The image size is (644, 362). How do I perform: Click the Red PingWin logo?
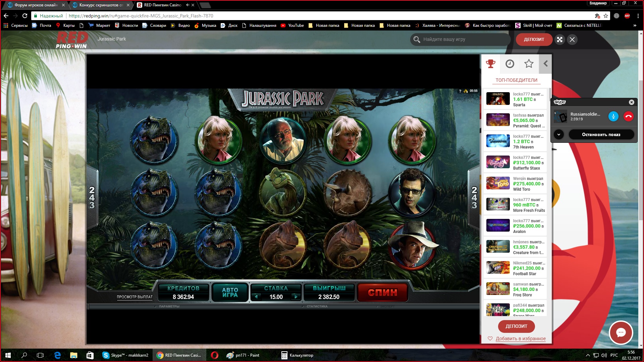coord(71,40)
